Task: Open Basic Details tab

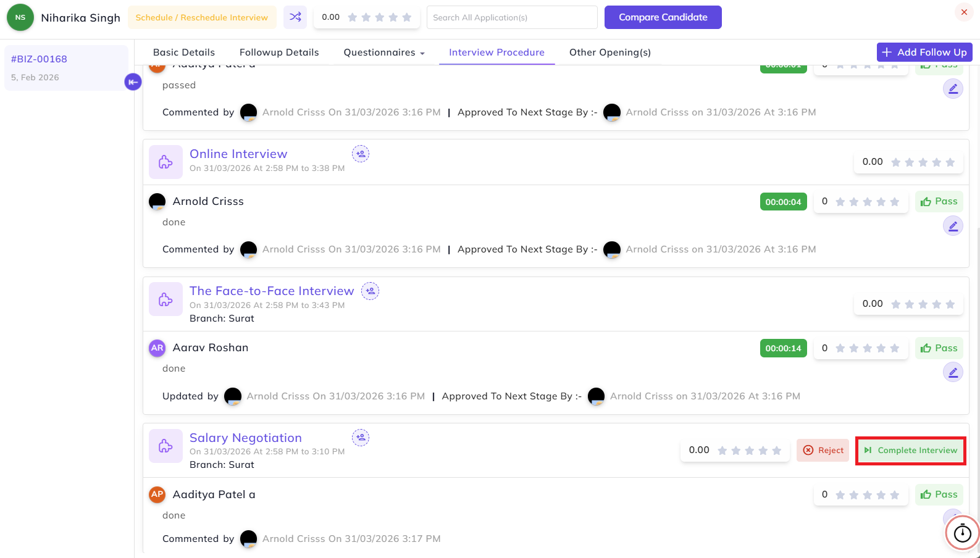Action: [184, 52]
